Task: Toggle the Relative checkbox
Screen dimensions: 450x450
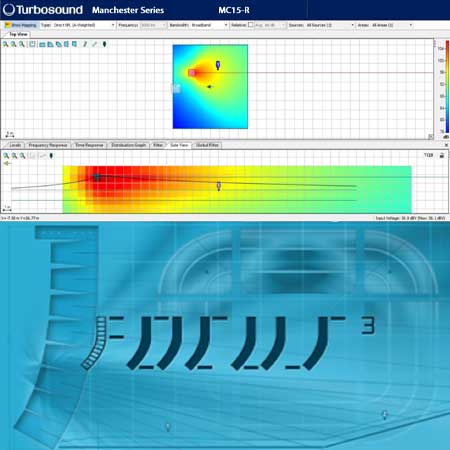Action: tap(251, 25)
